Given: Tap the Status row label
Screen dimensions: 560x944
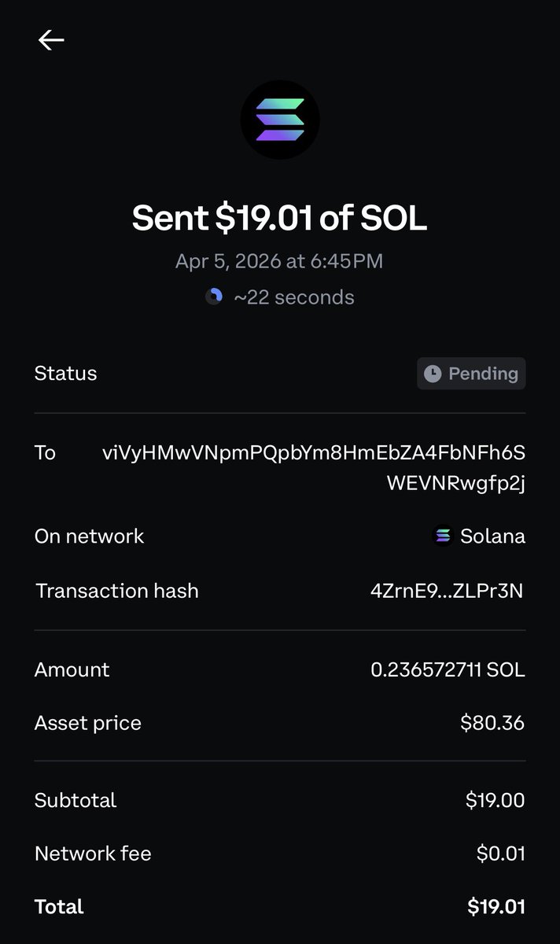Looking at the screenshot, I should (66, 373).
